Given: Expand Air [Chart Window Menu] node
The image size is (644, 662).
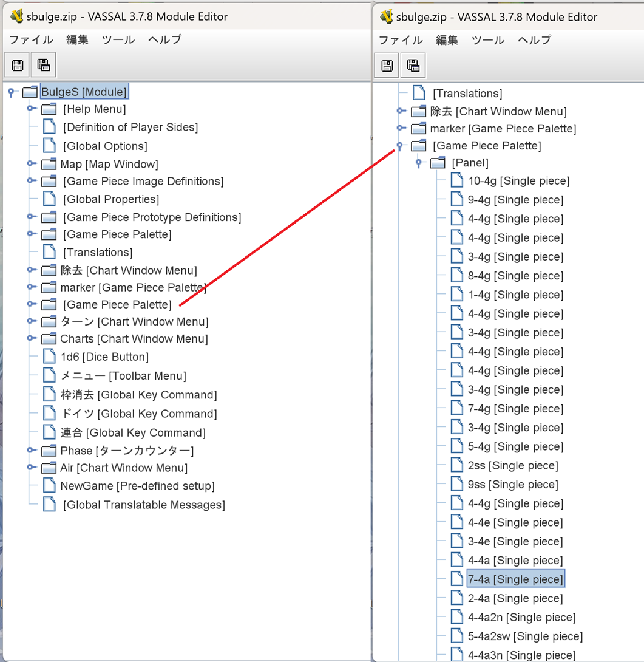Looking at the screenshot, I should pyautogui.click(x=31, y=468).
